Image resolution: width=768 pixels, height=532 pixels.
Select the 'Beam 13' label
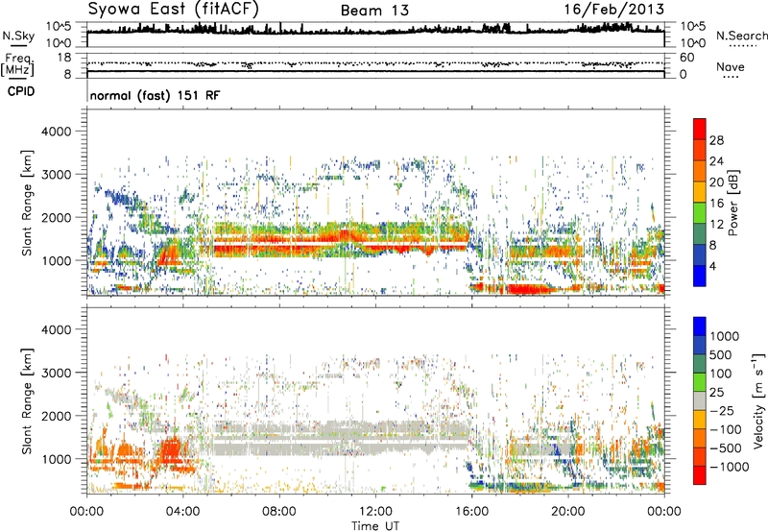point(374,11)
